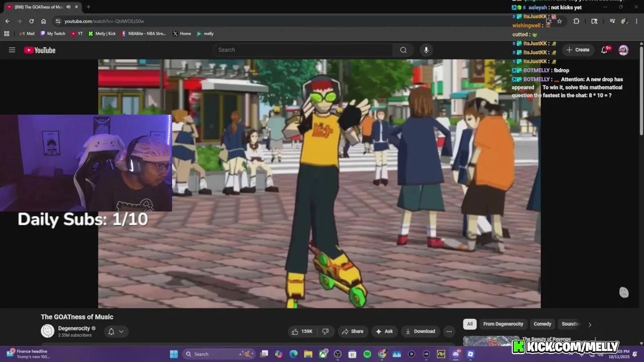Open Discord from the taskbar
Viewport: 644px width, 362px height.
455,354
